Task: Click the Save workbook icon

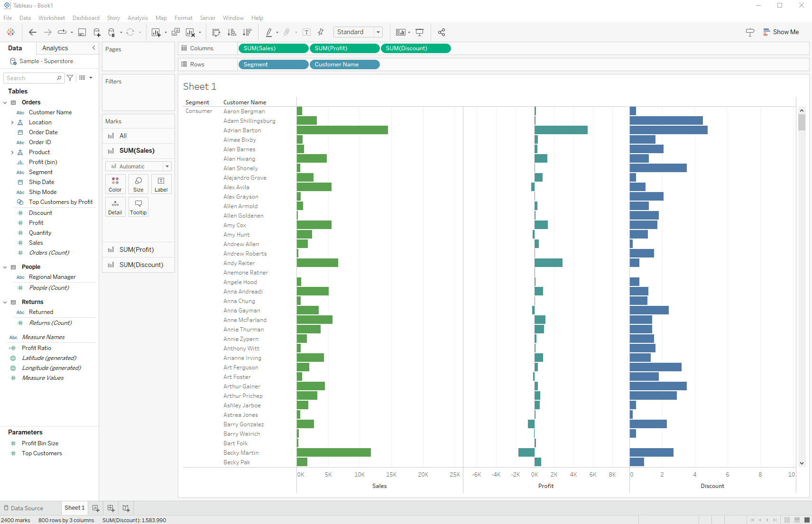Action: pos(82,32)
